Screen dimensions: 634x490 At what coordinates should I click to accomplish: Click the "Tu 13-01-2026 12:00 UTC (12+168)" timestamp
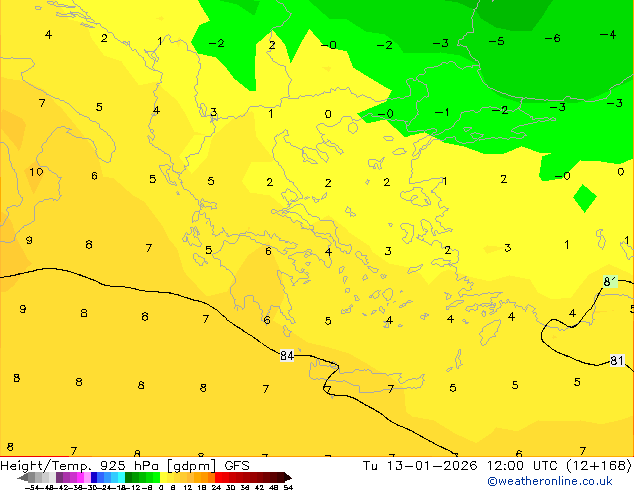[x=497, y=466]
